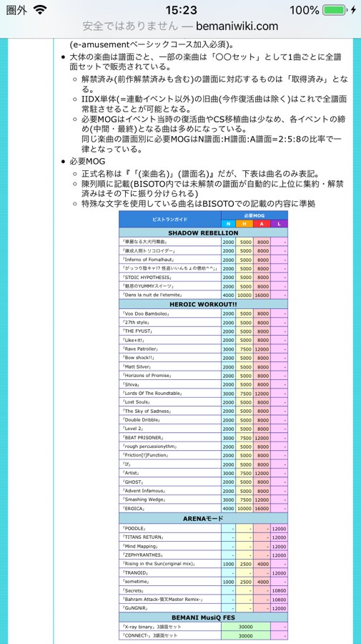The width and height of the screenshot is (361, 644).
Task: Tap the 「EROICA」 song row
Action: coord(203,509)
